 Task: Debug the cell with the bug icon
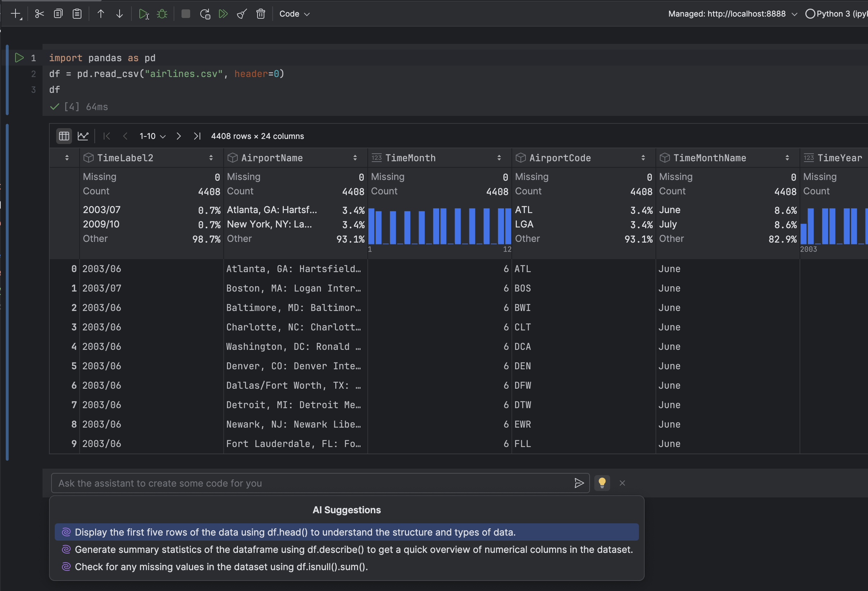(162, 14)
